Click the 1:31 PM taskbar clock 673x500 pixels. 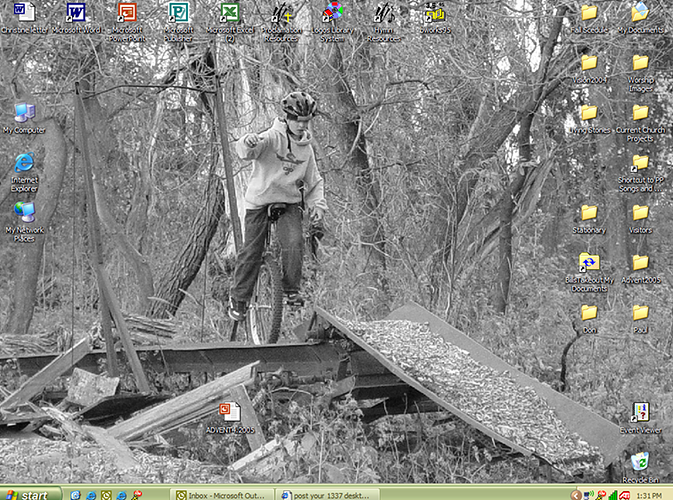[649, 495]
